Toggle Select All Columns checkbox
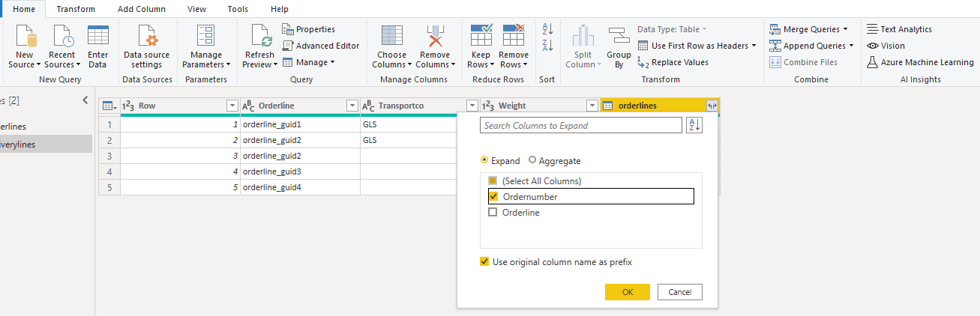This screenshot has height=316, width=980. coord(493,180)
